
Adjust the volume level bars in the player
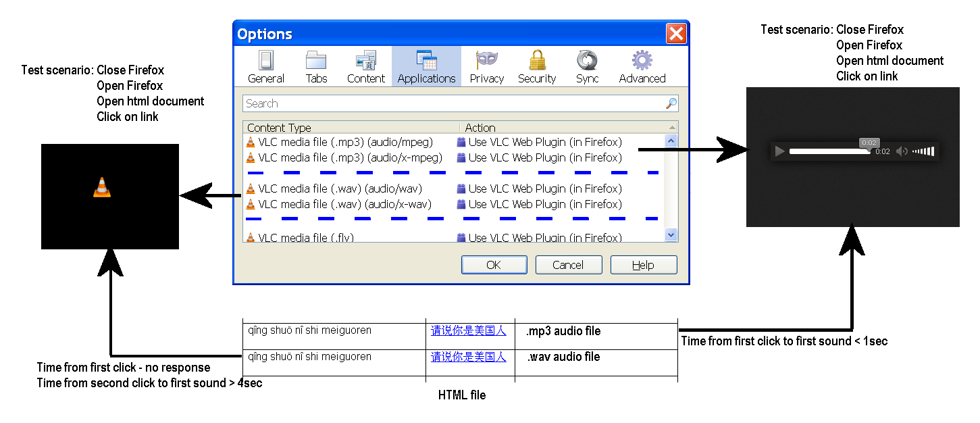click(x=923, y=151)
